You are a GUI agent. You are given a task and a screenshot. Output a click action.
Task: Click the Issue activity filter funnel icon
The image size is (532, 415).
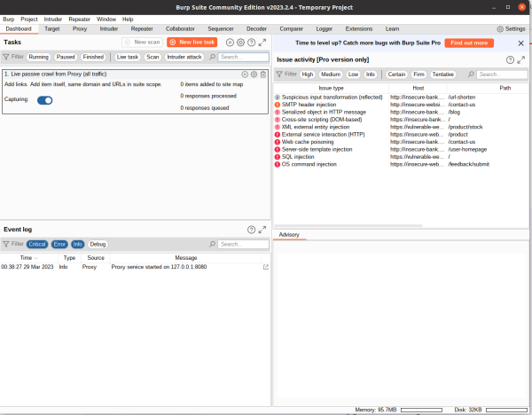pos(279,74)
